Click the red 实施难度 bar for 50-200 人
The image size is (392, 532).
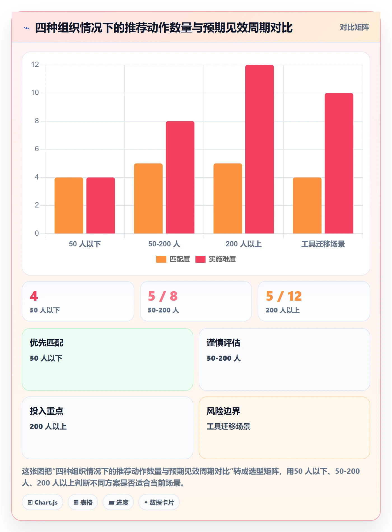click(180, 177)
